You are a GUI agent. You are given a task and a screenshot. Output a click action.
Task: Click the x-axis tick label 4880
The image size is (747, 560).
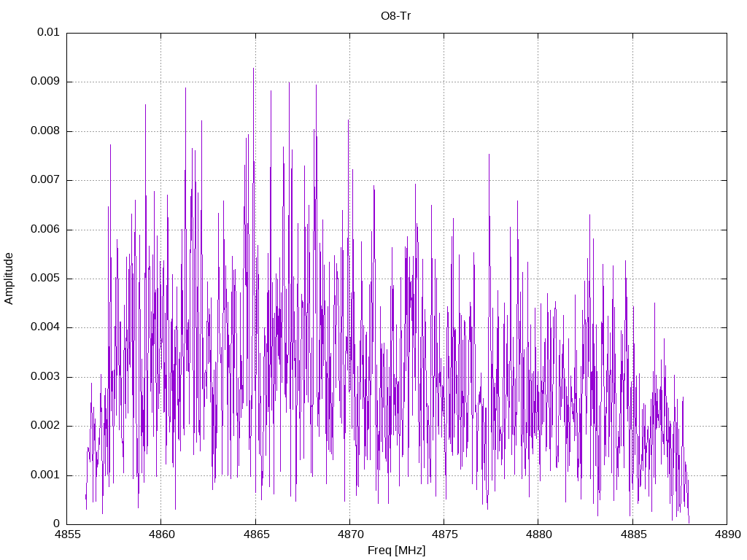tap(539, 534)
